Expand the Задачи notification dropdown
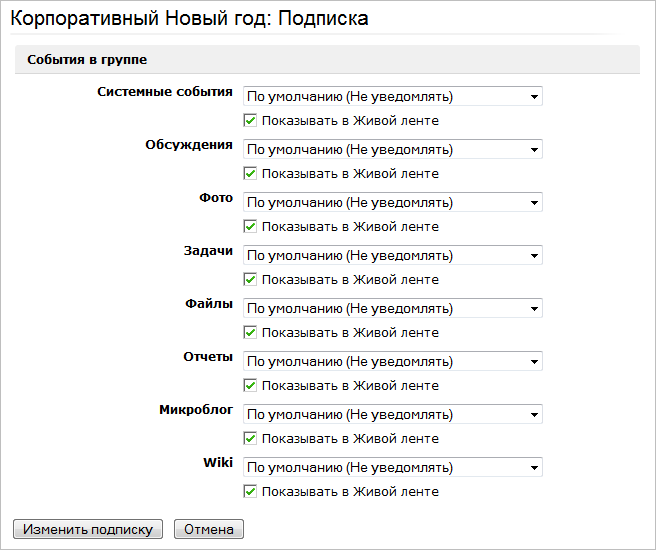 pyautogui.click(x=393, y=256)
